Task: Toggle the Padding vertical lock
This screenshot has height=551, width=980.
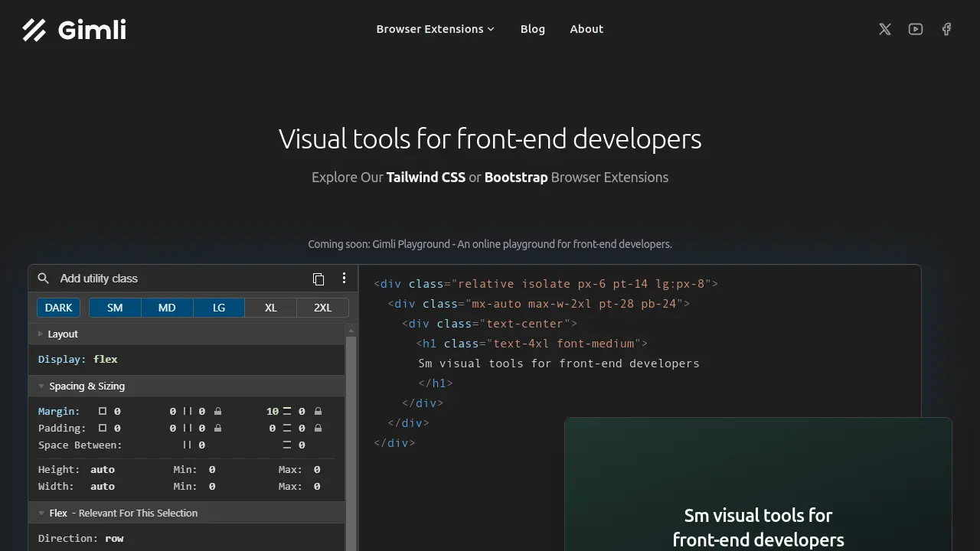Action: (x=318, y=428)
